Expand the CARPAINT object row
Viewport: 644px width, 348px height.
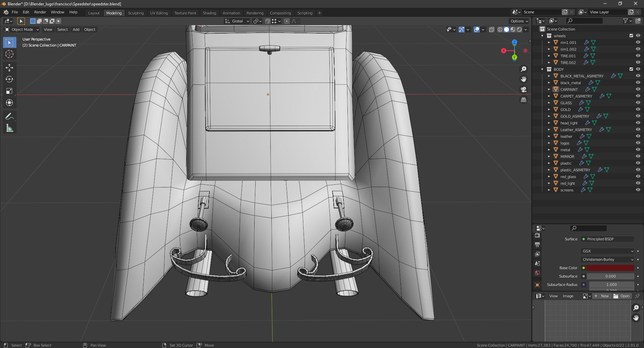tap(549, 90)
